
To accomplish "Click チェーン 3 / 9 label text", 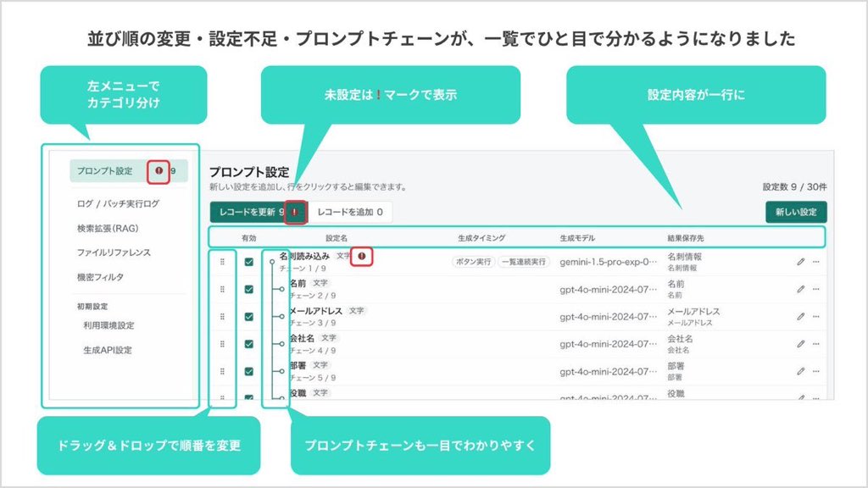I will (313, 323).
